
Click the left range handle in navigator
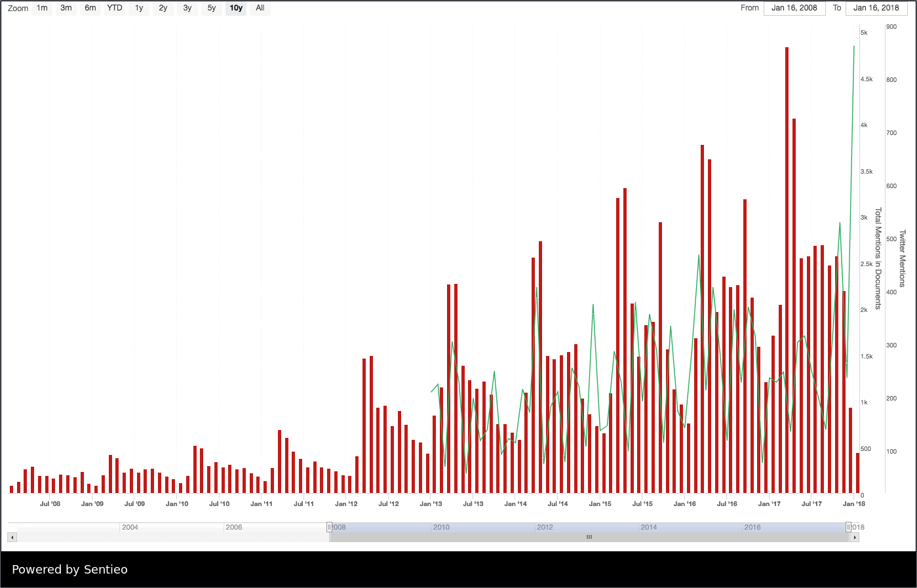[330, 527]
